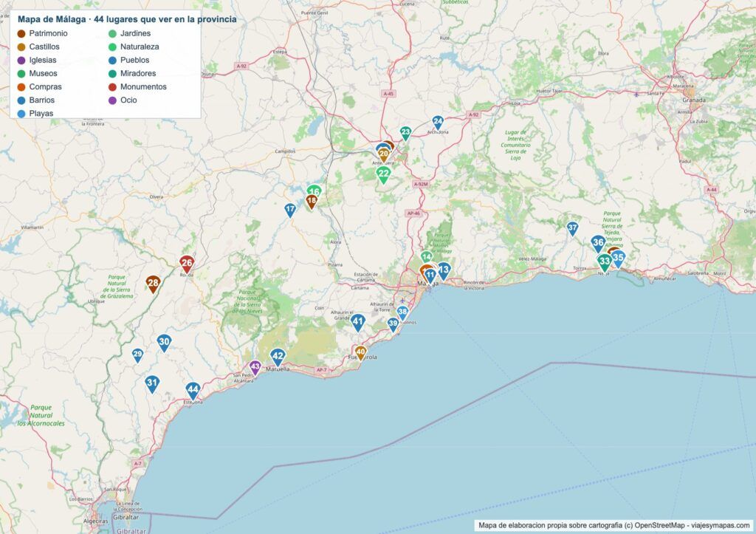Click the A-45 road shield
This screenshot has height=534, width=756.
388,94
